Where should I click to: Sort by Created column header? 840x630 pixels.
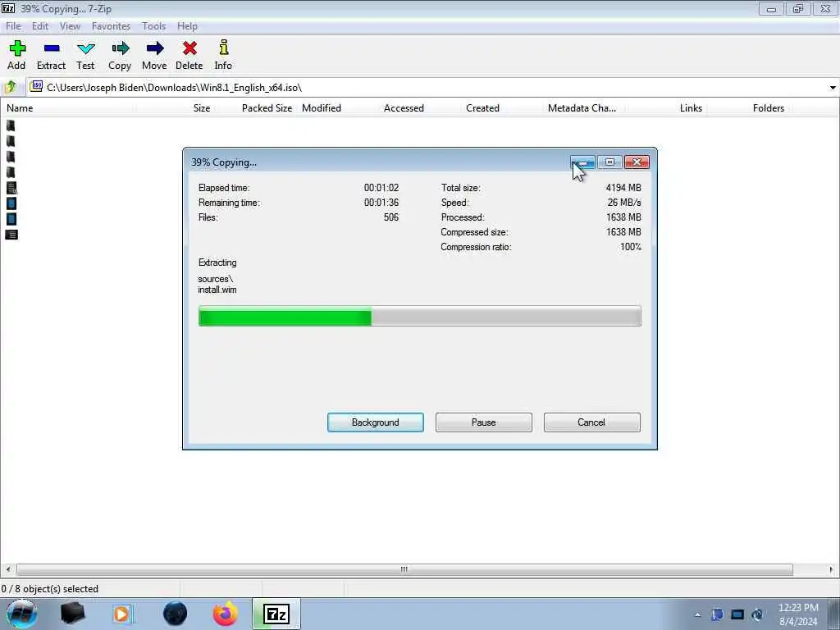coord(482,108)
